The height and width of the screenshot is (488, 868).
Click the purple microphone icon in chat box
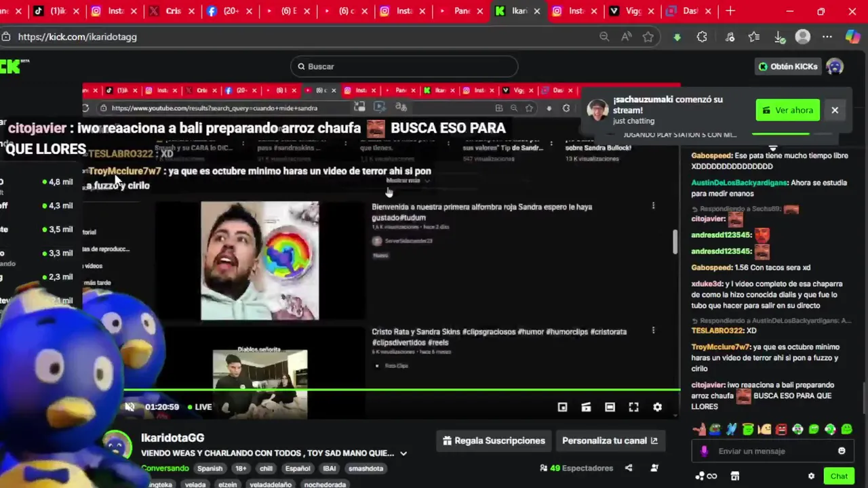pos(704,451)
